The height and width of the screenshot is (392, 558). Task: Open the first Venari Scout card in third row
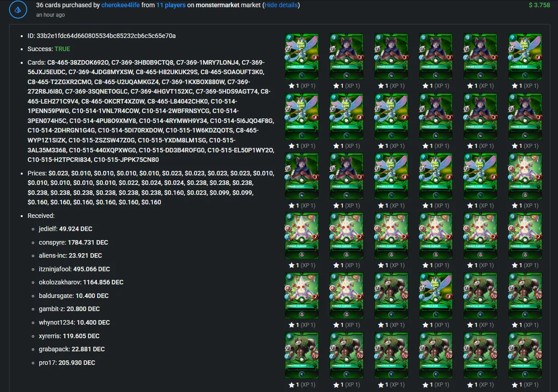[302, 176]
